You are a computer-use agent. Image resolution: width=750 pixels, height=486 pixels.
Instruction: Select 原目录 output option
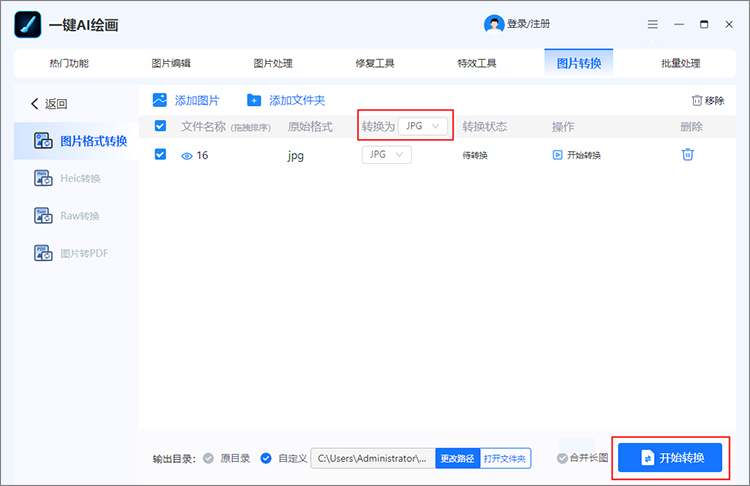[209, 458]
